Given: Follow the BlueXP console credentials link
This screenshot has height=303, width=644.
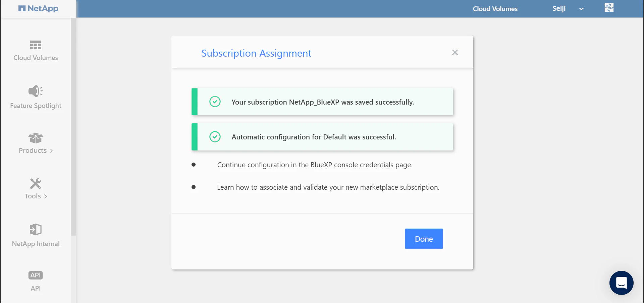Looking at the screenshot, I should coord(315,165).
